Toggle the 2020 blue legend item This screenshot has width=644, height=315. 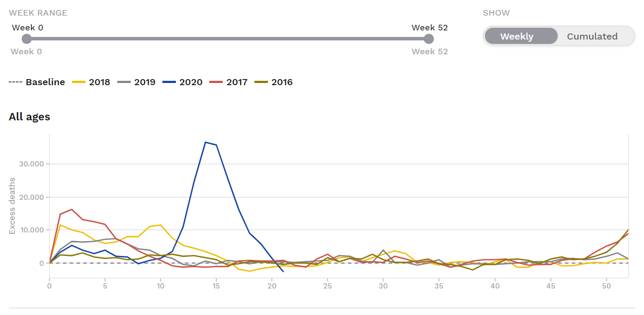click(182, 82)
